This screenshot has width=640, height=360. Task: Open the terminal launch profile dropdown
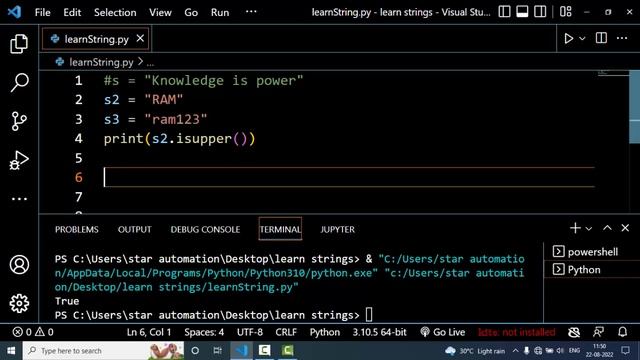pyautogui.click(x=589, y=229)
